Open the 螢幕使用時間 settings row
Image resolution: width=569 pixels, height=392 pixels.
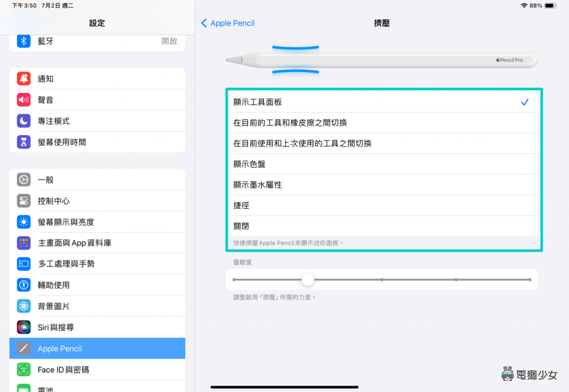pyautogui.click(x=97, y=142)
